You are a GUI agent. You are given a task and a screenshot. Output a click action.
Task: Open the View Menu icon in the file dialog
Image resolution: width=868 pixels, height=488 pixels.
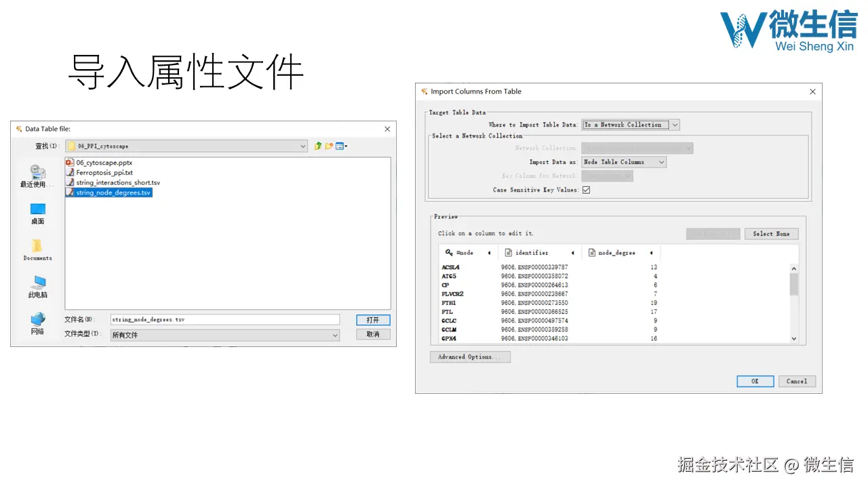pyautogui.click(x=339, y=146)
